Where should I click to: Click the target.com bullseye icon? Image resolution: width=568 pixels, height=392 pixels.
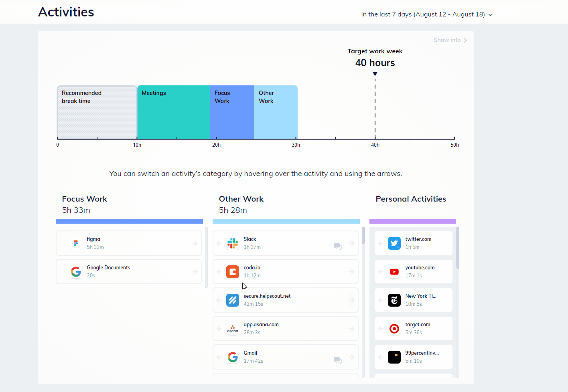(x=394, y=329)
